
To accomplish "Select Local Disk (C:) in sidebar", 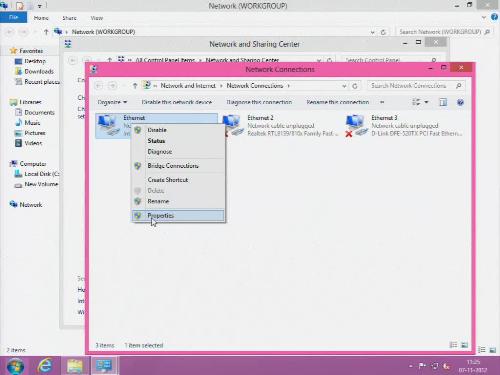I will (x=37, y=174).
